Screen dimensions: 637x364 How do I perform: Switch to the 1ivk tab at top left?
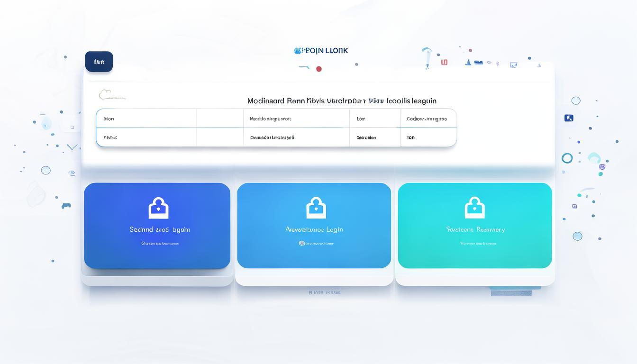tap(99, 61)
